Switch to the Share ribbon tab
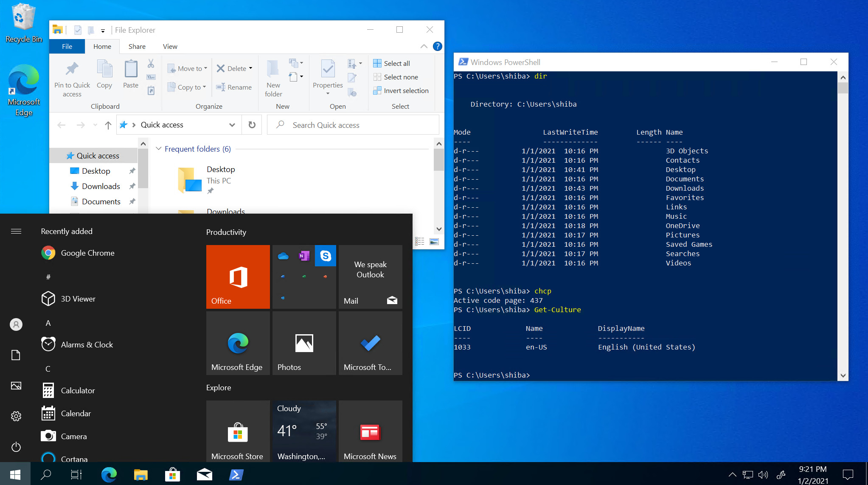 tap(137, 46)
